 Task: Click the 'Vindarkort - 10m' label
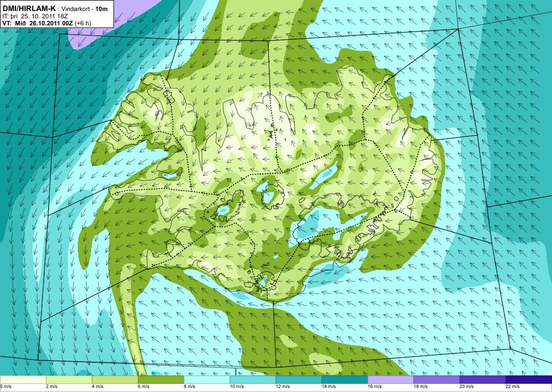coord(84,9)
